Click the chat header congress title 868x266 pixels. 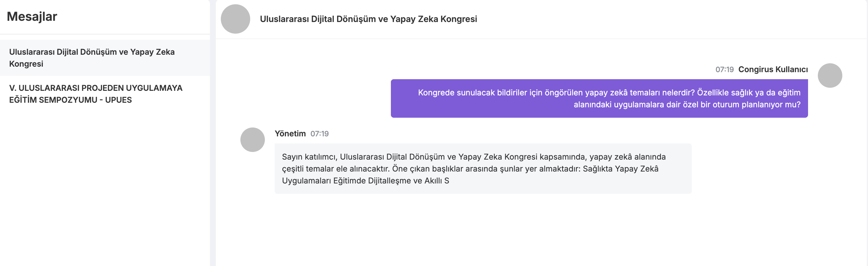[368, 19]
